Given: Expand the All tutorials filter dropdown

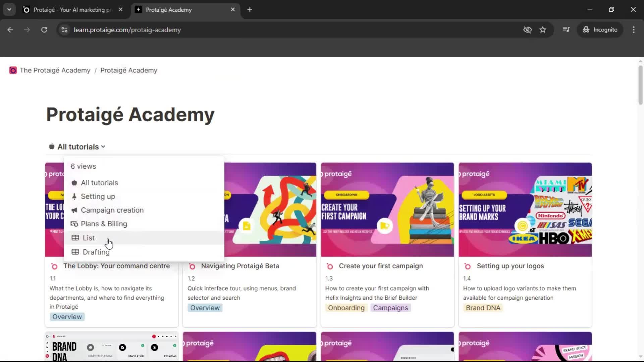Looking at the screenshot, I should point(76,146).
